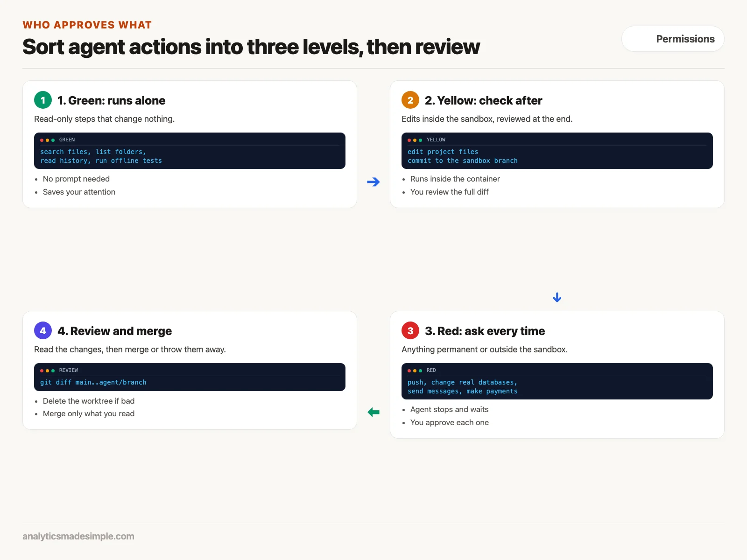The width and height of the screenshot is (747, 560).
Task: Select the "1. Green: runs alone" heading
Action: tap(111, 100)
